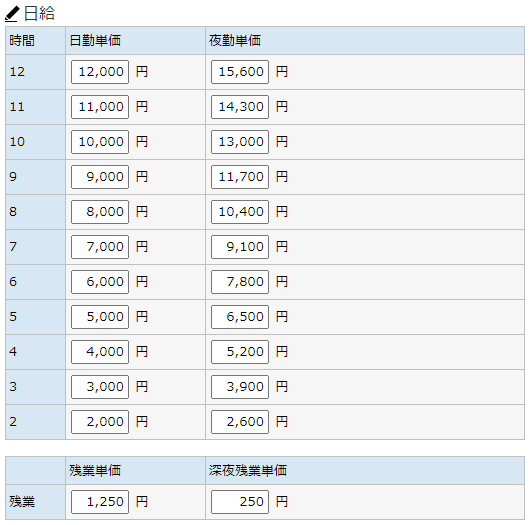Focus the 6-hour day rate field 6,000
This screenshot has width=531, height=525.
pos(100,282)
